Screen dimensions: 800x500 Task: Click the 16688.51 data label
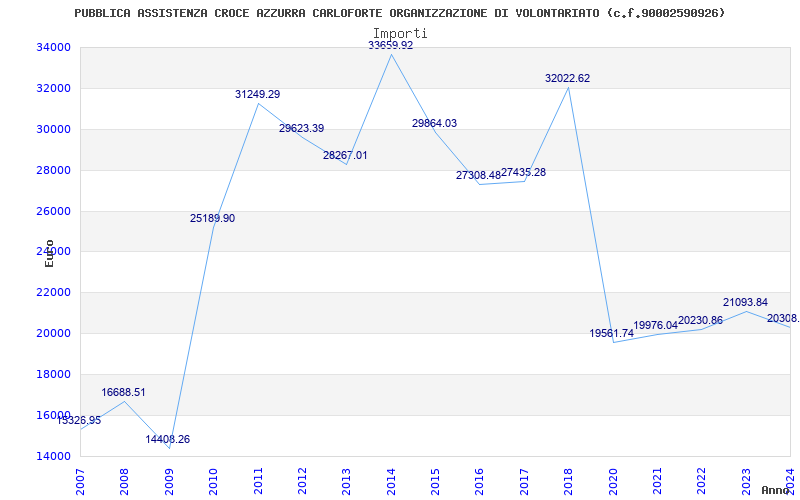[123, 392]
